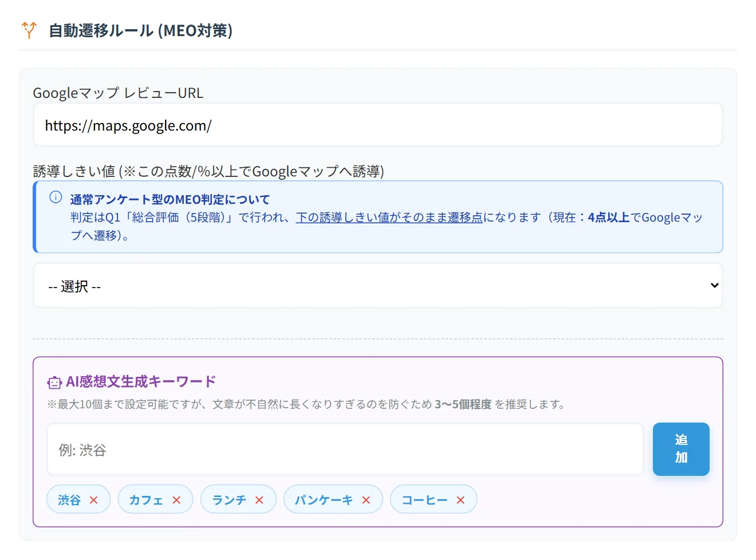Delete the ランチ keyword tag

(259, 500)
